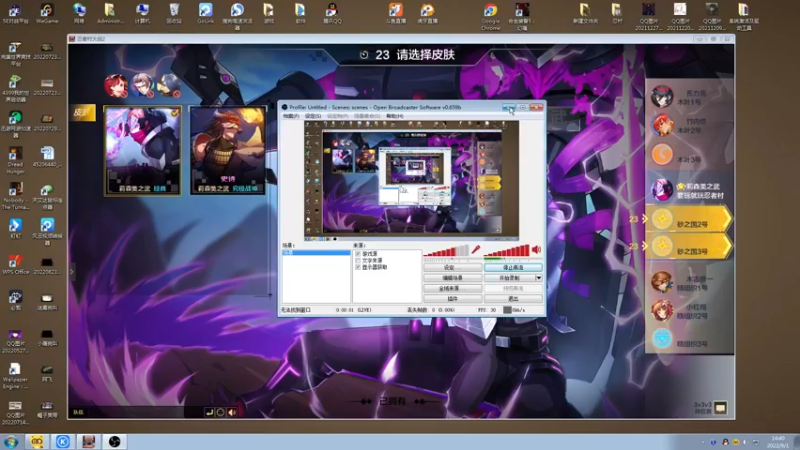Viewport: 800px width, 450px height.
Task: Mute desktop audio via OBS speaker icon
Action: [536, 249]
